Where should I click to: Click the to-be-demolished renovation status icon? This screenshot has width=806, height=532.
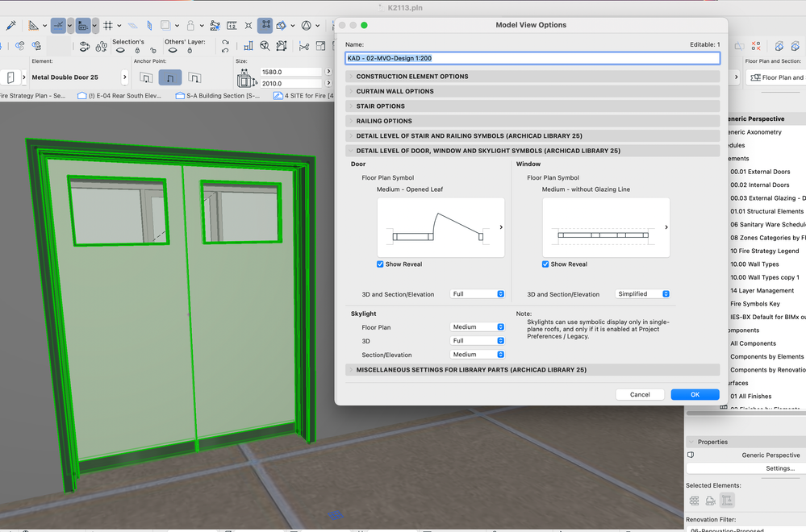tap(710, 501)
